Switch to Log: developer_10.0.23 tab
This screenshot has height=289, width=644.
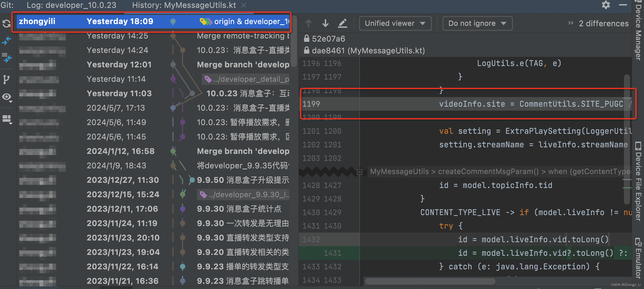(x=72, y=5)
